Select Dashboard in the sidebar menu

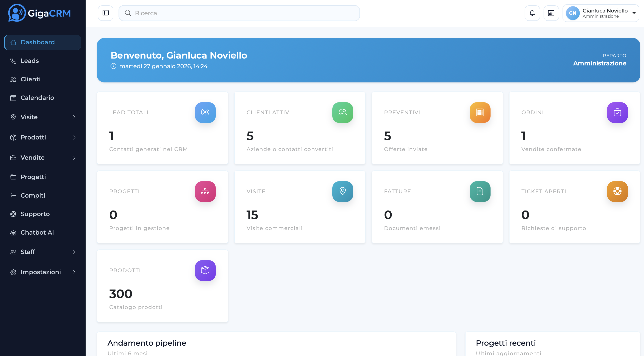point(38,42)
